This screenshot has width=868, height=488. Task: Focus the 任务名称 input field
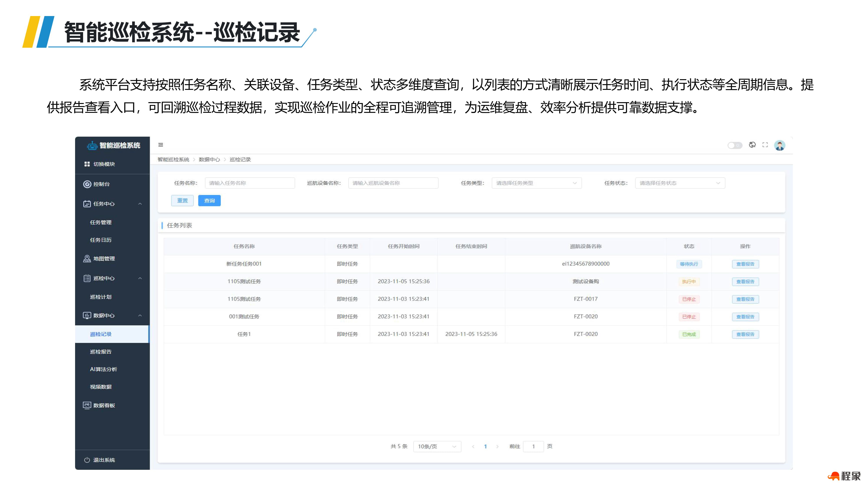pos(250,183)
